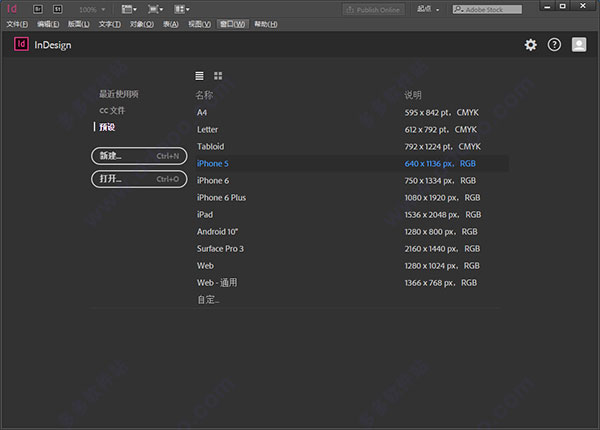
Task: Choose the iPhone 5 preset
Action: 352,164
